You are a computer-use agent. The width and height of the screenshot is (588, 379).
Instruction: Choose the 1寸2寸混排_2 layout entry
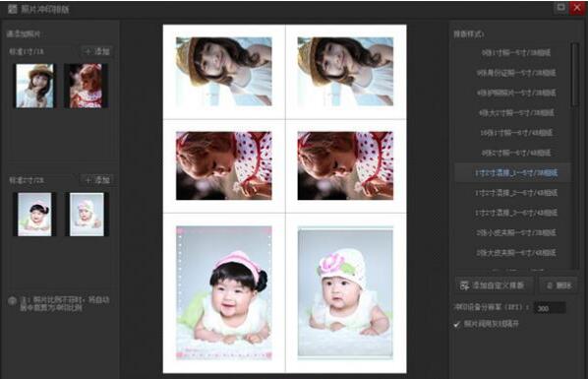515,193
